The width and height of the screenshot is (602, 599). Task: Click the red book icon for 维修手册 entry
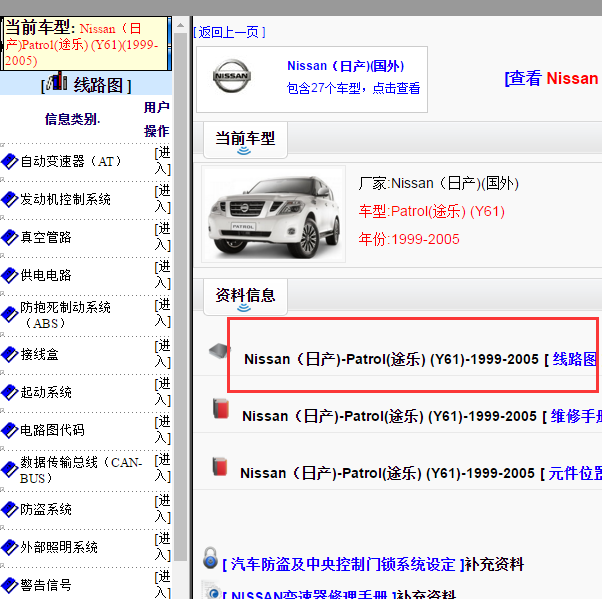point(221,409)
